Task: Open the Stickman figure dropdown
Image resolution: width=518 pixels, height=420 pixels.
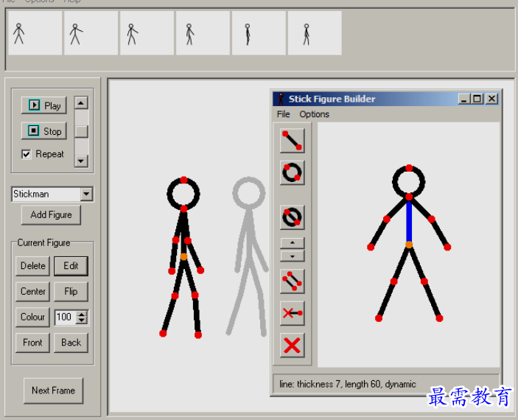Action: pos(86,194)
